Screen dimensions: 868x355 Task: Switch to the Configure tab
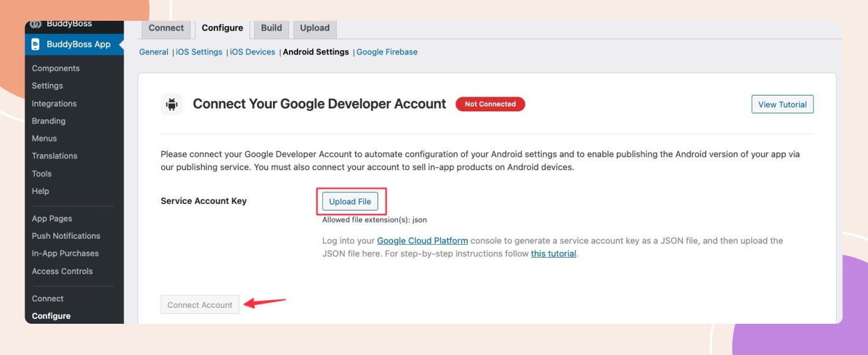coord(222,29)
